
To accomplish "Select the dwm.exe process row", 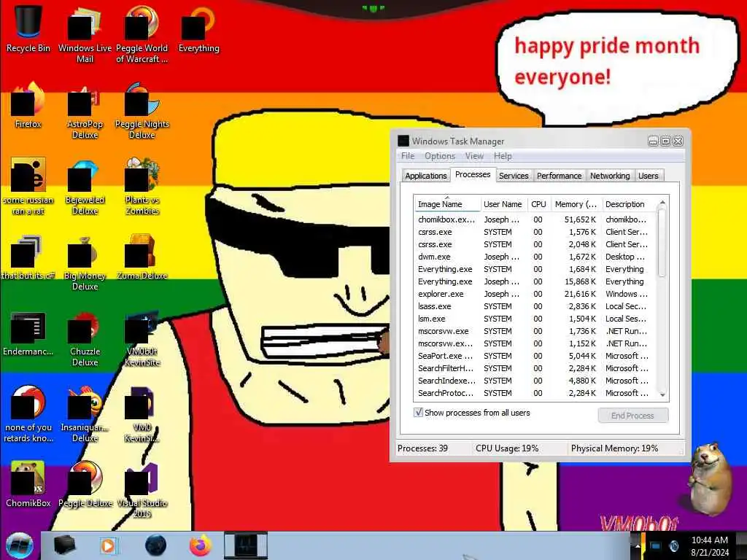I will click(x=535, y=257).
